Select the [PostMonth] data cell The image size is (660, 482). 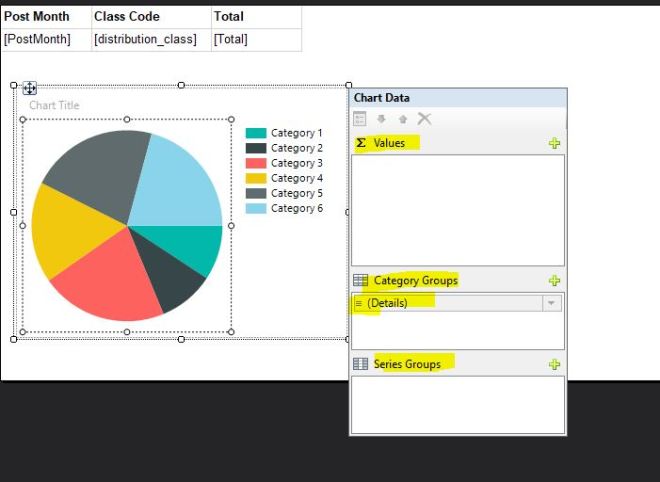point(46,40)
